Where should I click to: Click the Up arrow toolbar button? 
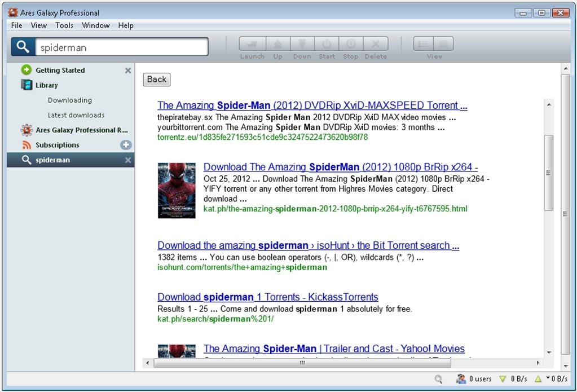click(278, 44)
